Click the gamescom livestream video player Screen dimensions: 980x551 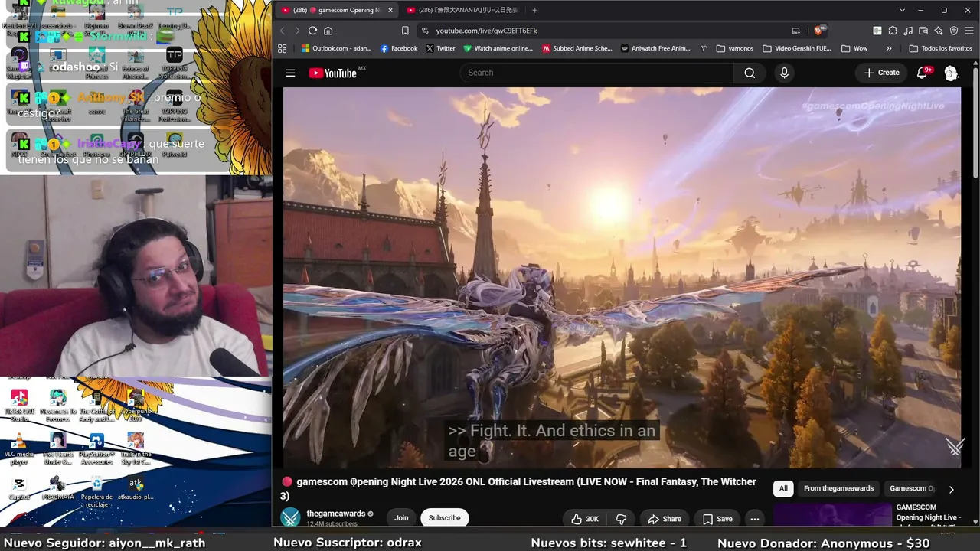[622, 277]
